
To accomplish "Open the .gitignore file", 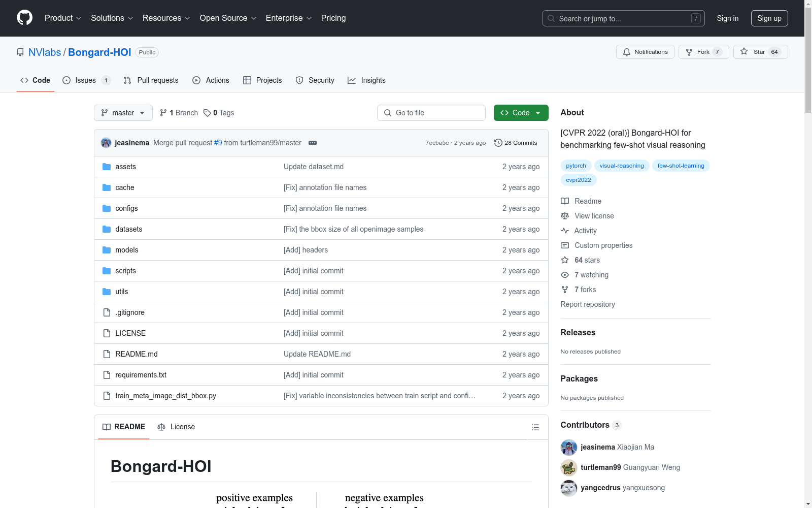I will tap(130, 312).
